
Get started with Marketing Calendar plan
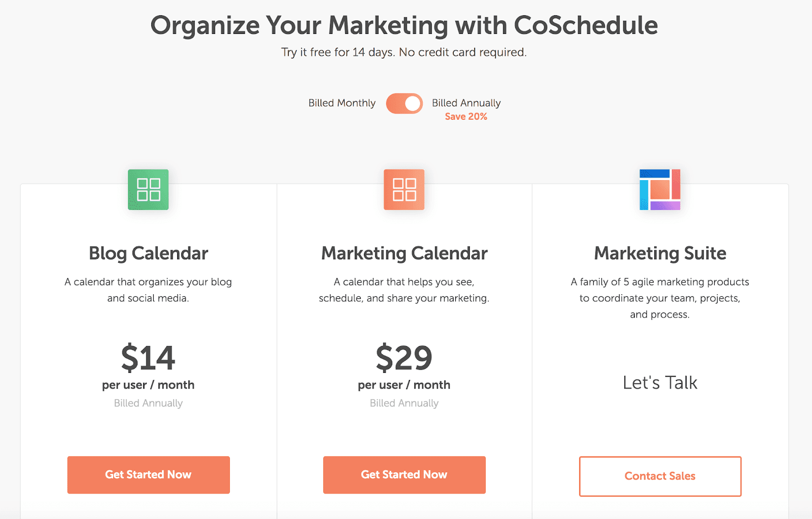point(404,475)
